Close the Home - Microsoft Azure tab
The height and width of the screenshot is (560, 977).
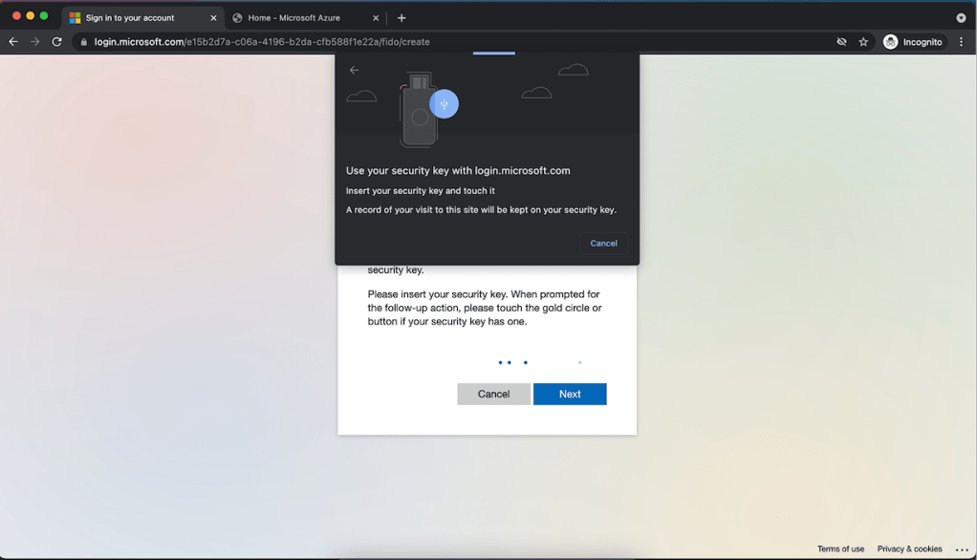[376, 17]
